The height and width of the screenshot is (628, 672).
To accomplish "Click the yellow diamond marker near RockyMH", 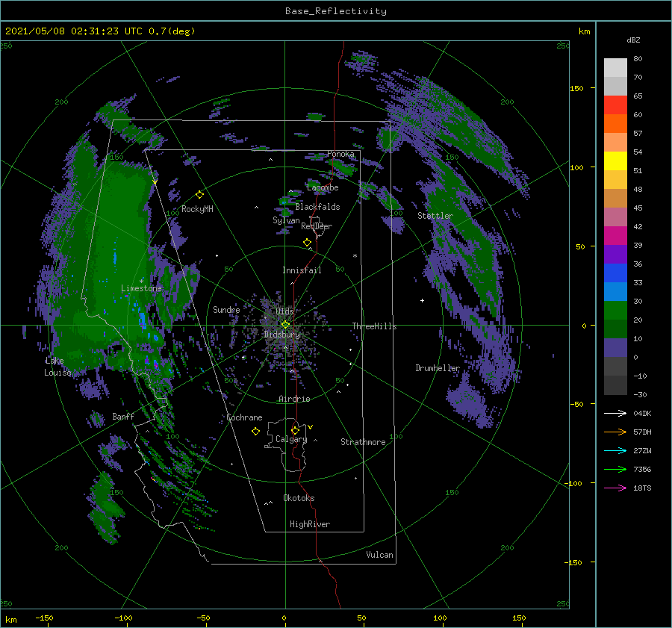I will 199,195.
